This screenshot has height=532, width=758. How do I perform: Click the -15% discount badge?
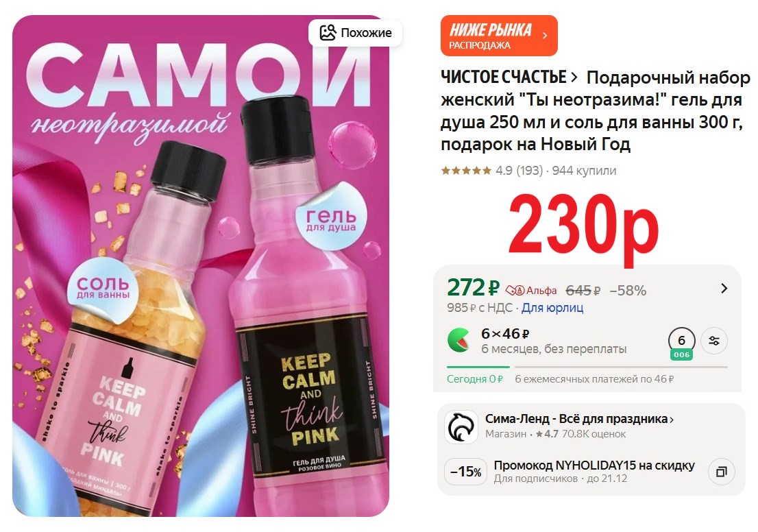(466, 472)
